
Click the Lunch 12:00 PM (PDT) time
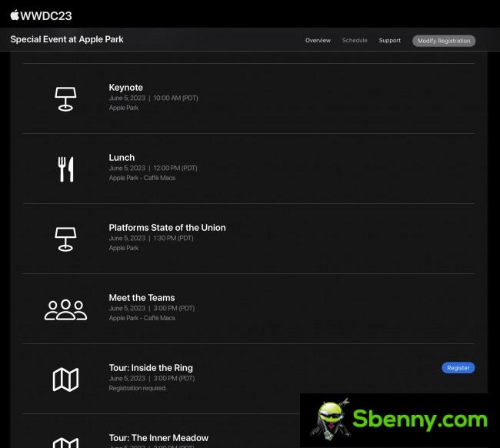pyautogui.click(x=175, y=168)
